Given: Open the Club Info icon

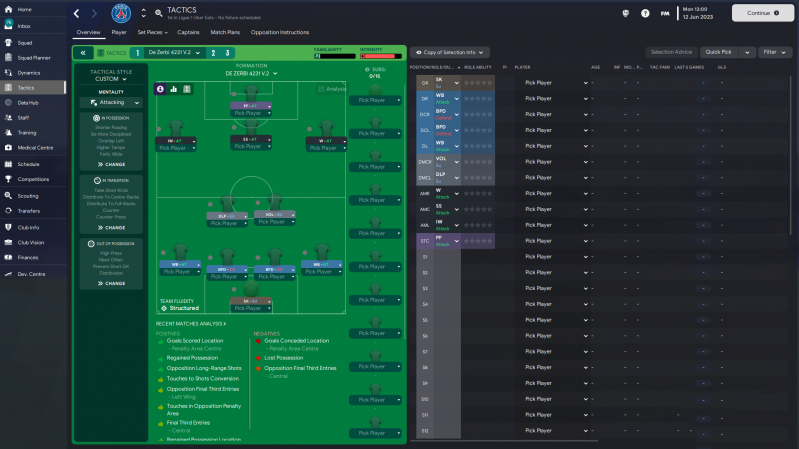Looking at the screenshot, I should (9, 227).
